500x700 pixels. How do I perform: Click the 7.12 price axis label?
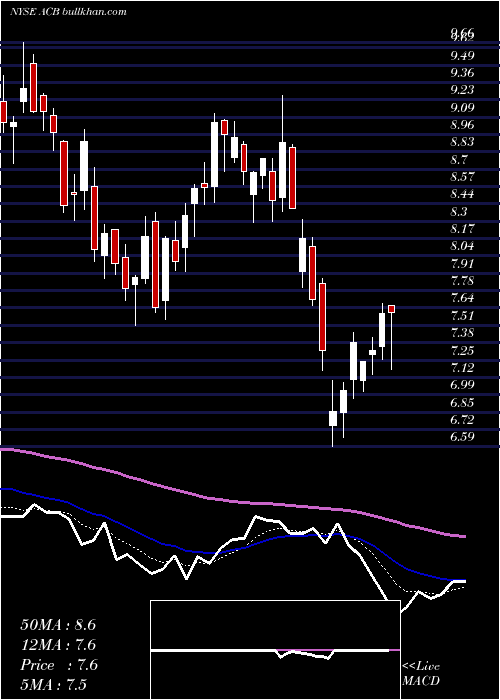pyautogui.click(x=462, y=368)
